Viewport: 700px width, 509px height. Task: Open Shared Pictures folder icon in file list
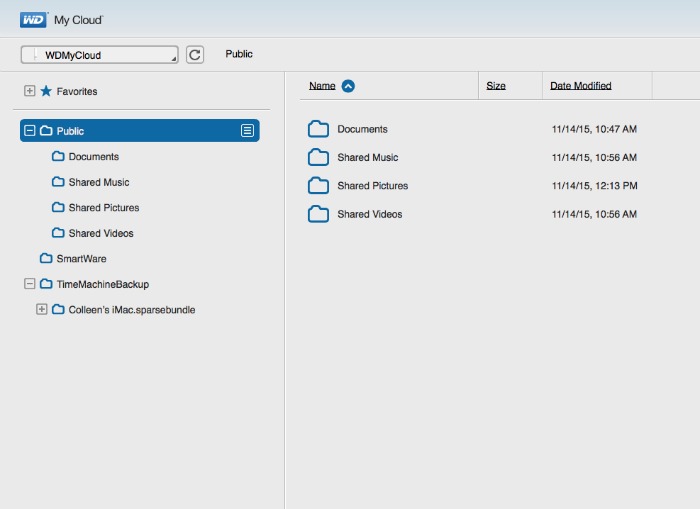click(x=318, y=186)
